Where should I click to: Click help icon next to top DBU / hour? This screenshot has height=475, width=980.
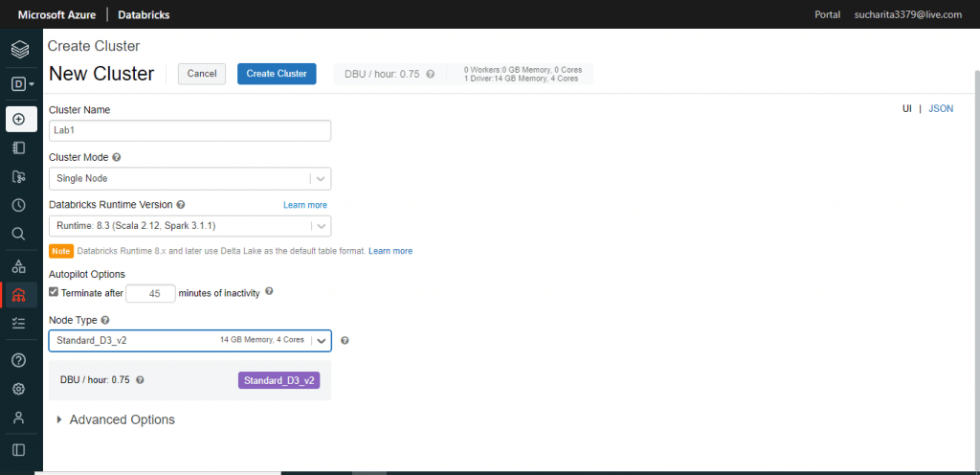(x=430, y=74)
